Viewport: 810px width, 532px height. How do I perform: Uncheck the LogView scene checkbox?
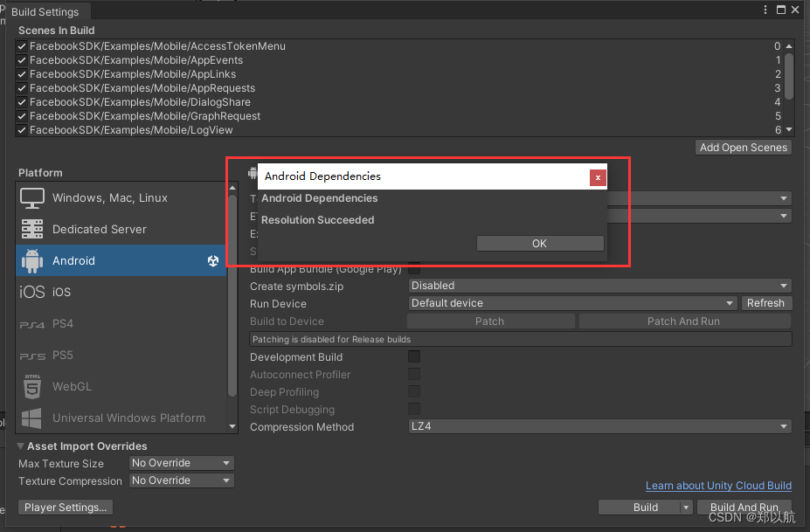point(22,130)
